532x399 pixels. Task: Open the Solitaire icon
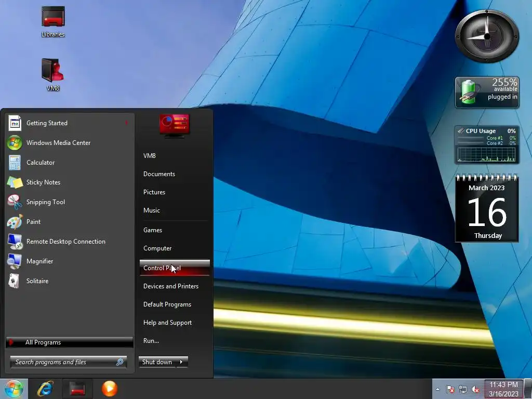[x=14, y=281]
